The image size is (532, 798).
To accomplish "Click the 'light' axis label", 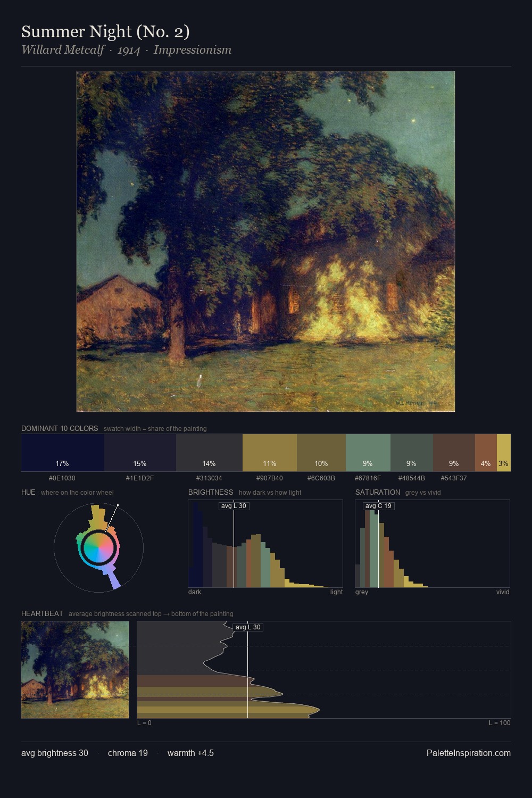I will pos(337,592).
